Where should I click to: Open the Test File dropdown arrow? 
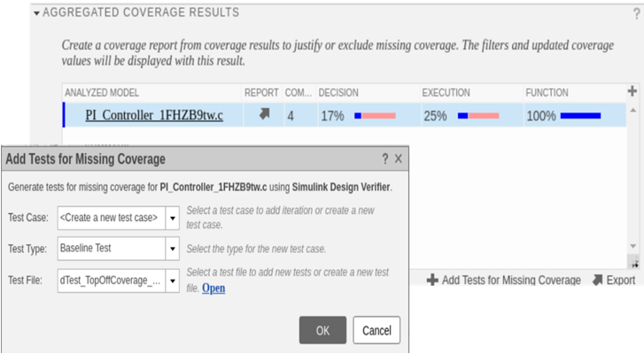[x=173, y=281]
